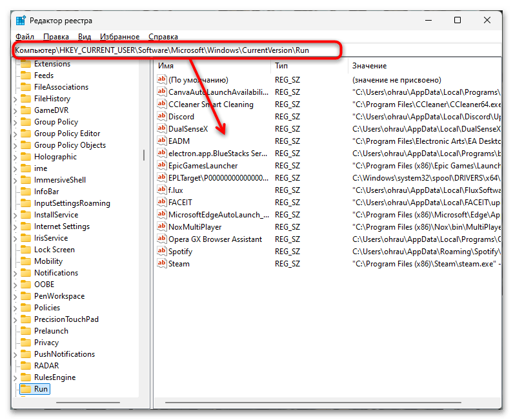Screen dimensions: 513x420
Task: Open the Вид menu
Action: pos(85,37)
